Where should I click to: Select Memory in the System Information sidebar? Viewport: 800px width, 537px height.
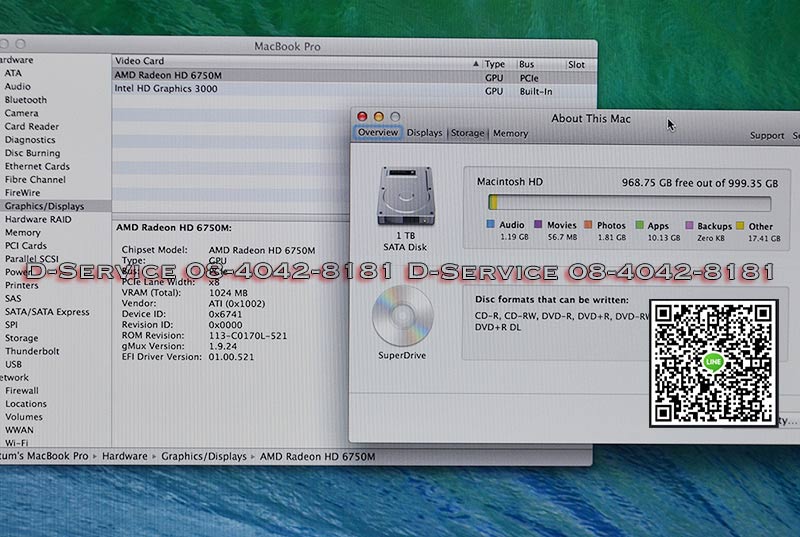click(23, 232)
